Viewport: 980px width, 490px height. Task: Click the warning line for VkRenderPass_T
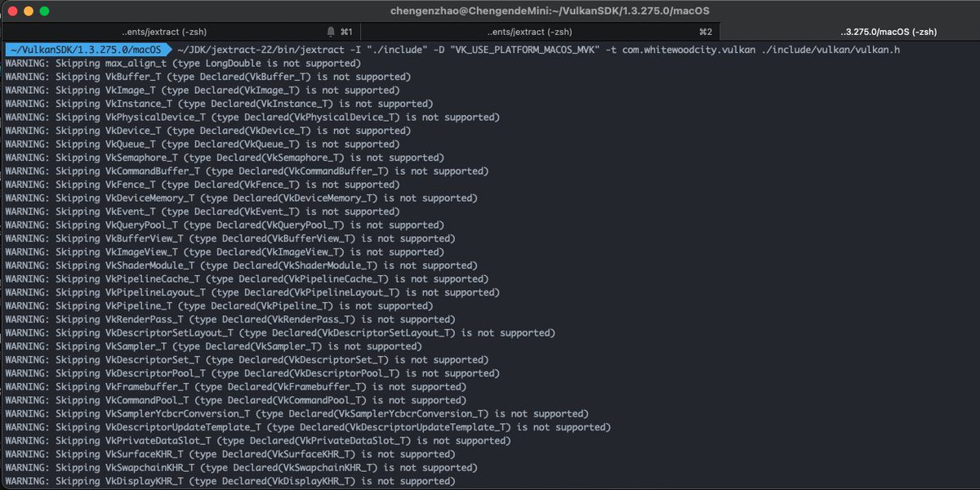[229, 319]
